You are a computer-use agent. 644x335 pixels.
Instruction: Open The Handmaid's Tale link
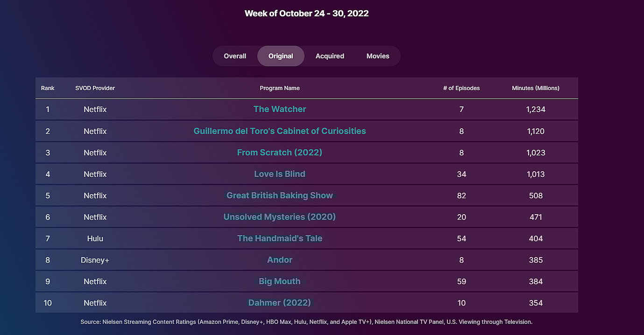(x=280, y=238)
